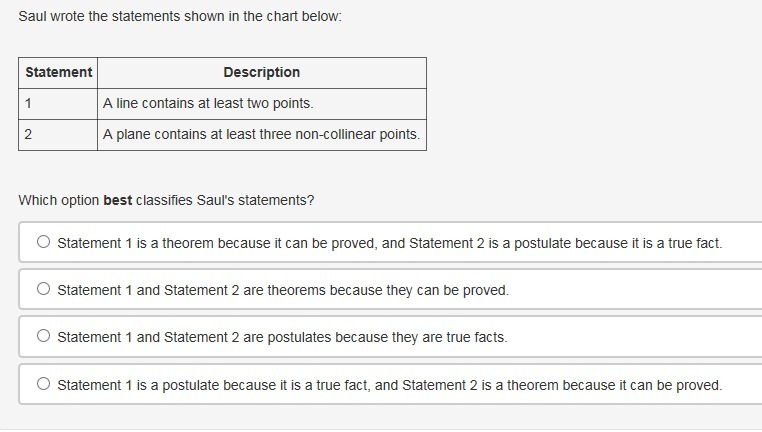Click the answer text ending 'Statement 2 is a theorem because it can be proved'
The image size is (762, 432).
[390, 385]
